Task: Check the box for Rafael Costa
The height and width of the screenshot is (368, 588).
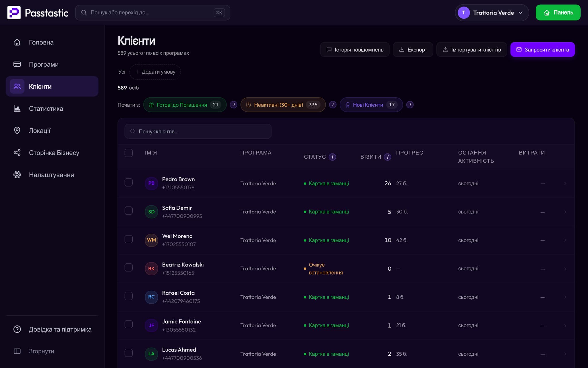Action: point(129,296)
